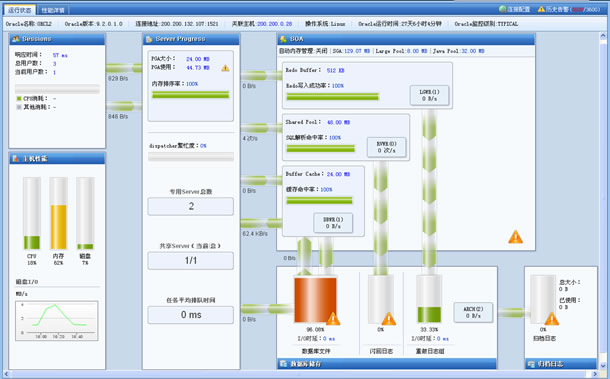Image resolution: width=610 pixels, height=379 pixels.
Task: Click the orange 数据库文件 cylinder
Action: [x=315, y=299]
